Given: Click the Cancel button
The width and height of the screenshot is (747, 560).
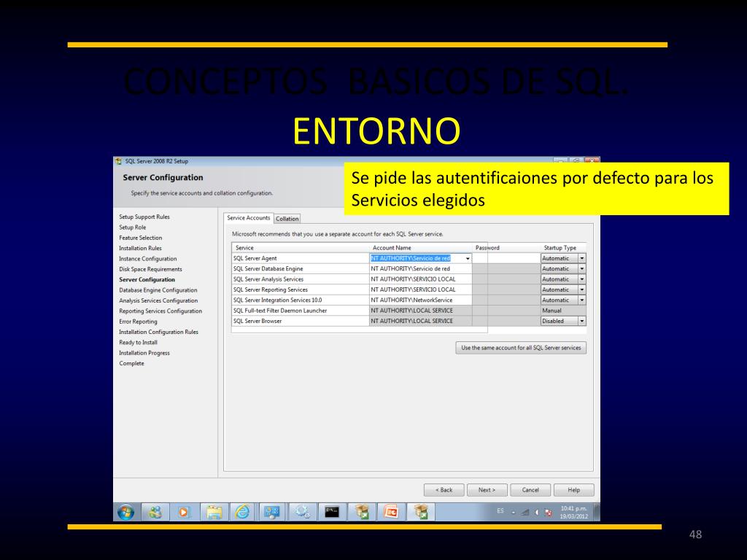Looking at the screenshot, I should (x=530, y=490).
